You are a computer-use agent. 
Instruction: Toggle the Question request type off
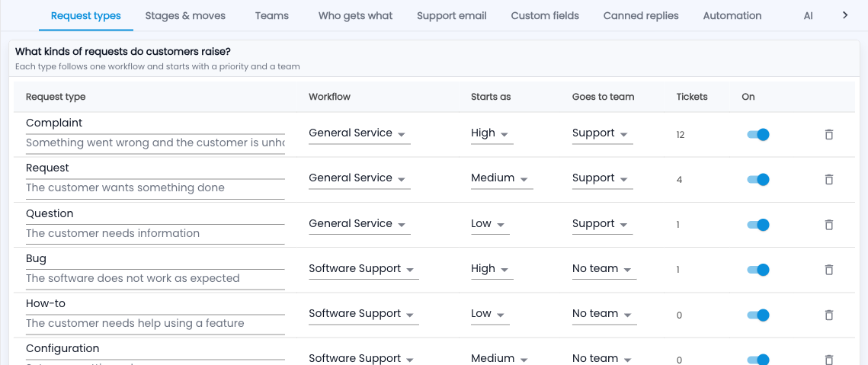757,225
